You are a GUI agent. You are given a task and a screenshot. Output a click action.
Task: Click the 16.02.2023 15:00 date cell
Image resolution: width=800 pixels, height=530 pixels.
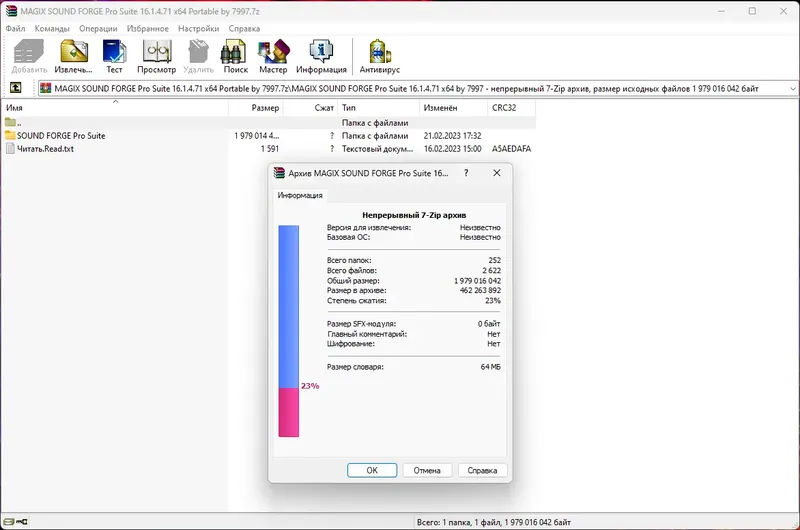point(453,148)
